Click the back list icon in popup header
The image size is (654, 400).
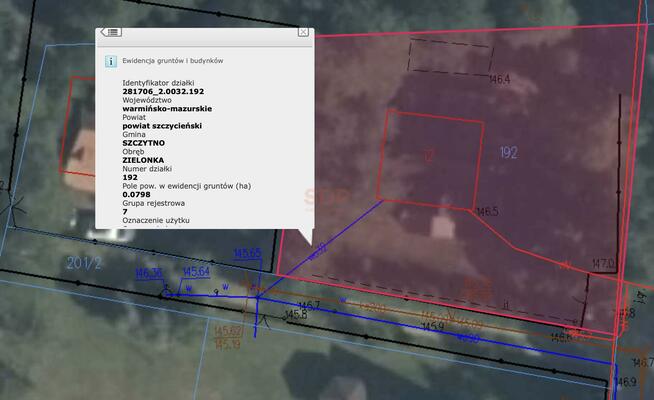(111, 33)
